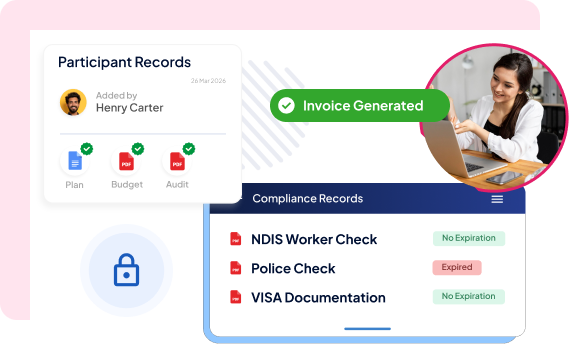Click Henry Carter's avatar photo
580x360 pixels.
click(73, 102)
